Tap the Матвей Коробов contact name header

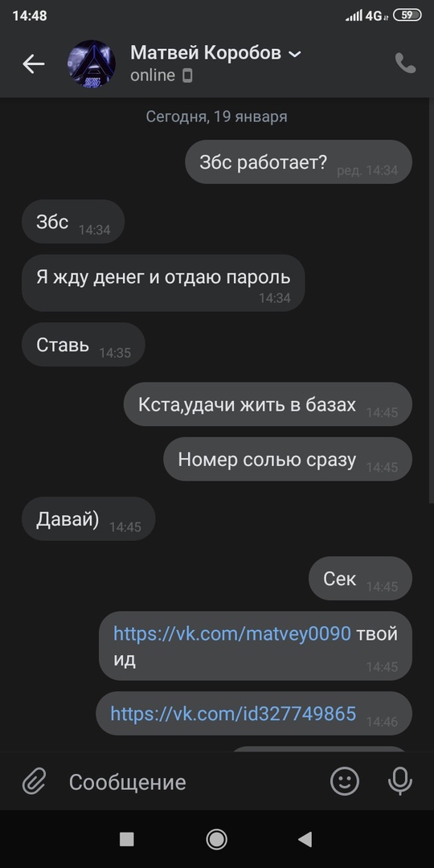point(206,53)
